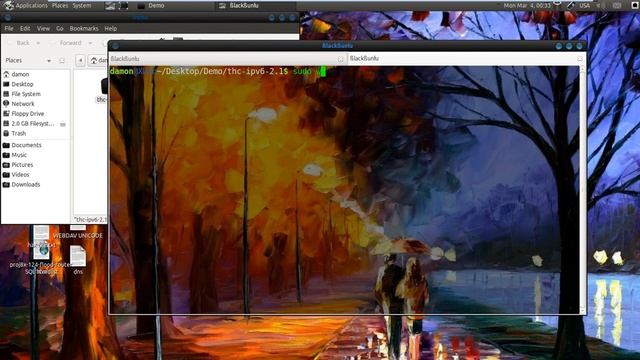
Task: Open the System menu in top panel
Action: click(82, 5)
